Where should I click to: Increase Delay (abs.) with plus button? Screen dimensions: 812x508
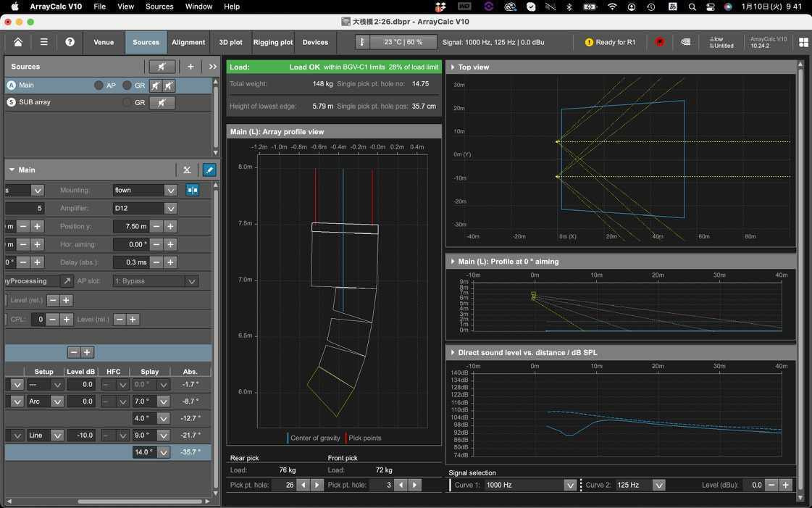pos(170,262)
